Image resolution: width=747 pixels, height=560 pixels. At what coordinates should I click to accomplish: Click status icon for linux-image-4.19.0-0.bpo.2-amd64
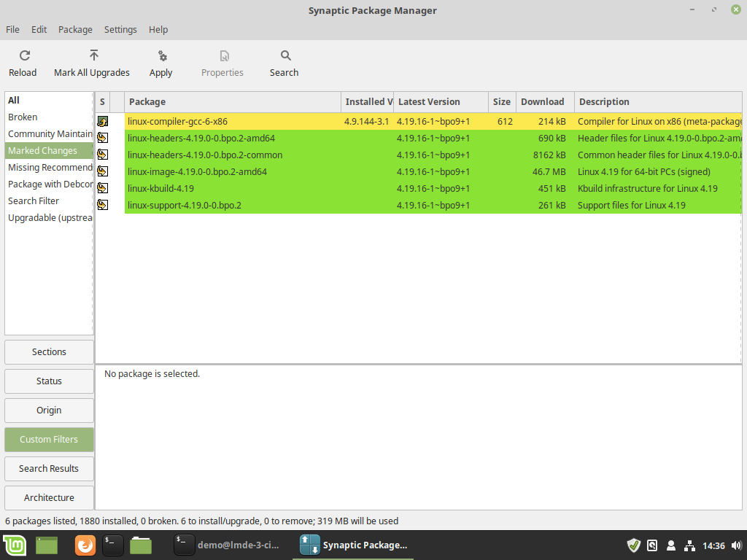(102, 171)
